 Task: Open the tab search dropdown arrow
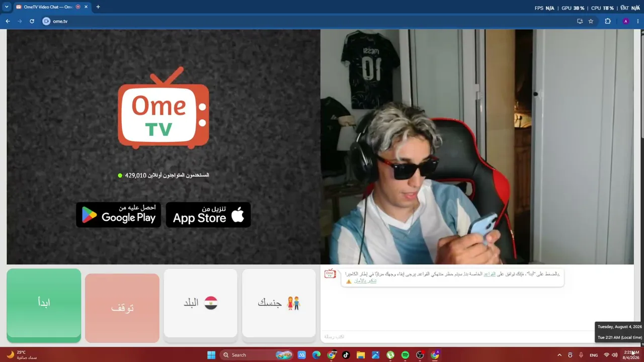pyautogui.click(x=7, y=7)
